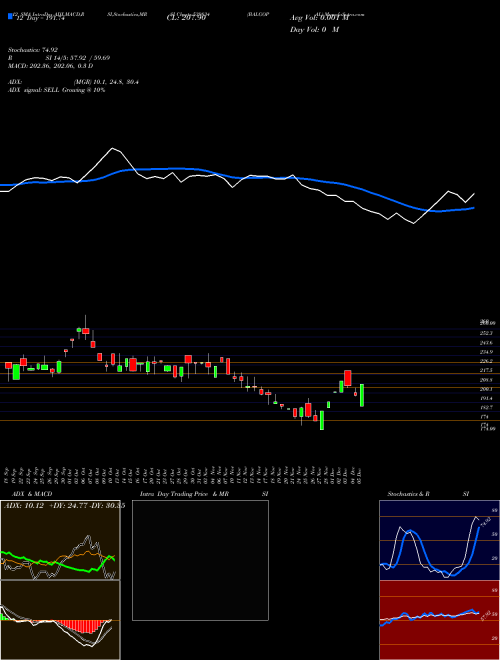500x660 pixels.
Task: Click the ADX indicator chart panel
Action: click(60, 540)
